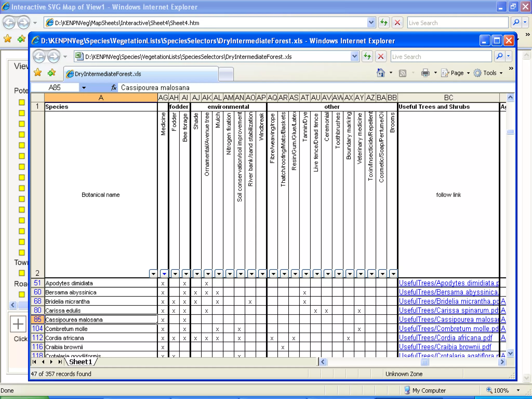Open the Medicine column filter dropdown
The width and height of the screenshot is (532, 399).
coord(164,274)
